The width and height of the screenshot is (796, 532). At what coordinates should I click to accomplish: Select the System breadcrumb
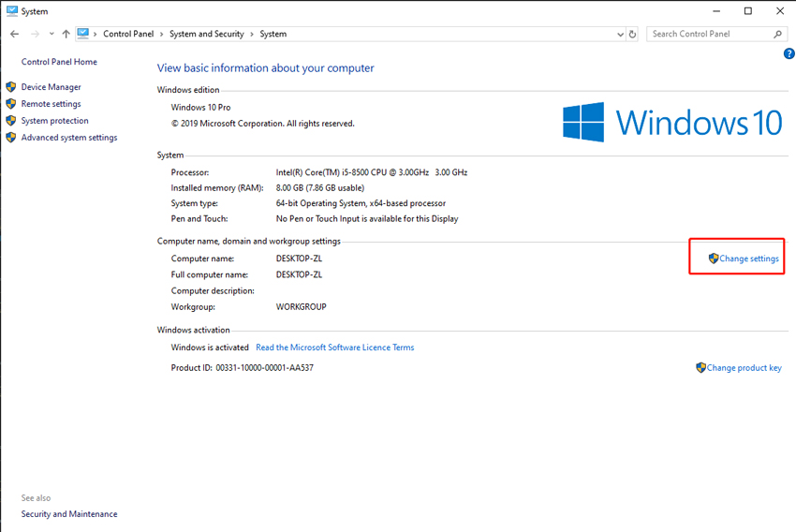coord(273,34)
